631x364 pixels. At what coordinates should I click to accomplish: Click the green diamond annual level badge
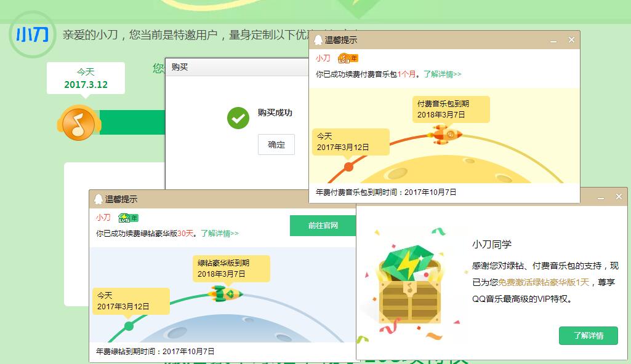coord(128,218)
